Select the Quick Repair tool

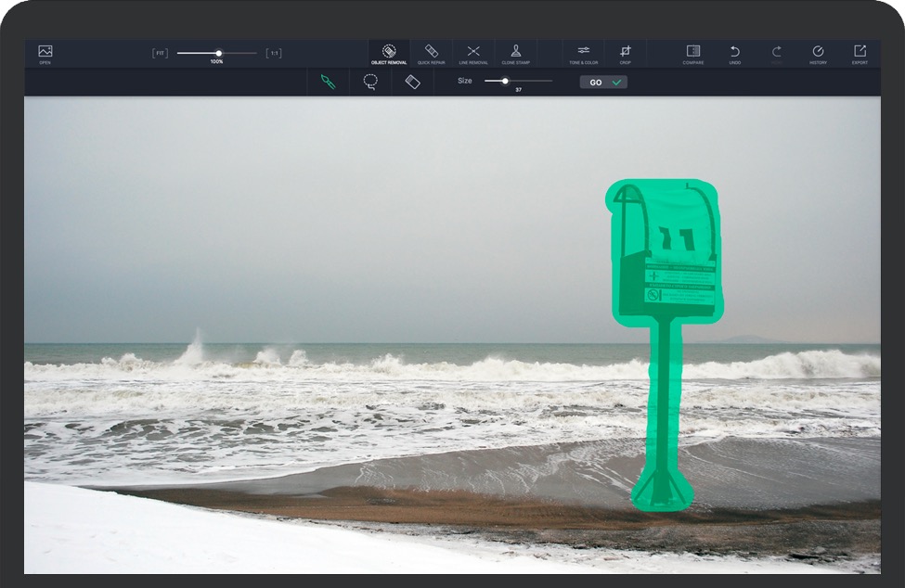[x=431, y=53]
